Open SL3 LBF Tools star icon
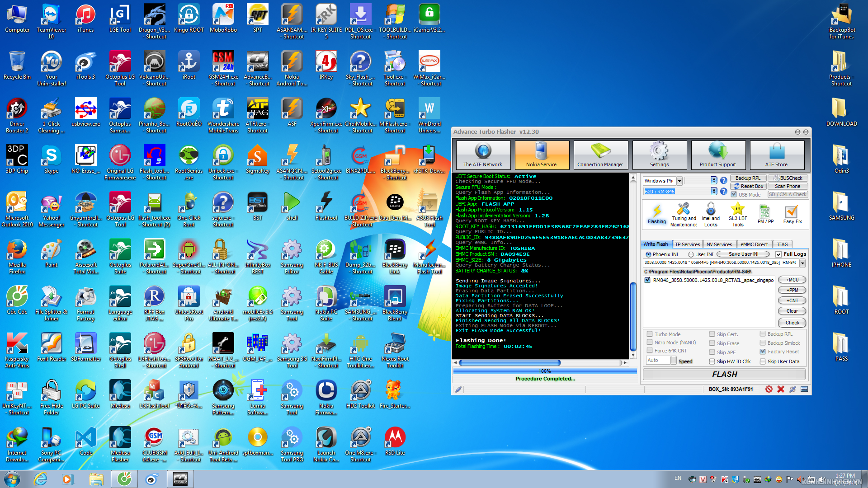The height and width of the screenshot is (488, 868). (x=738, y=215)
